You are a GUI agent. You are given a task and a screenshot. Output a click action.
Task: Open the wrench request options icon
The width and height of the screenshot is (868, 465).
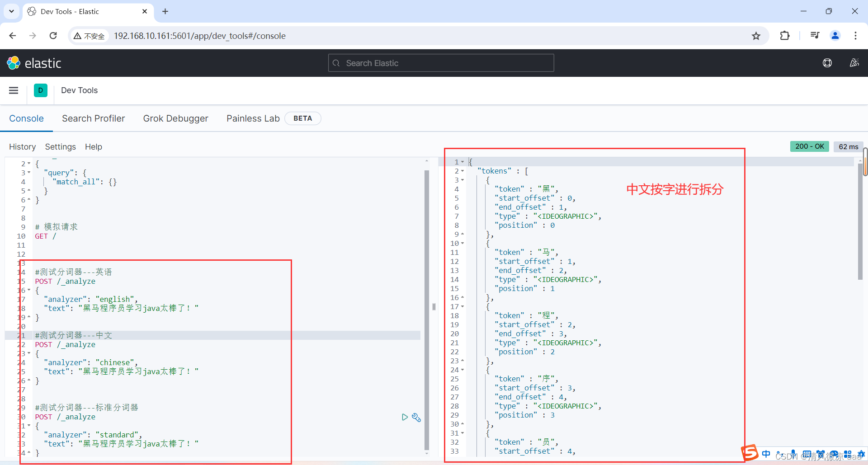416,417
